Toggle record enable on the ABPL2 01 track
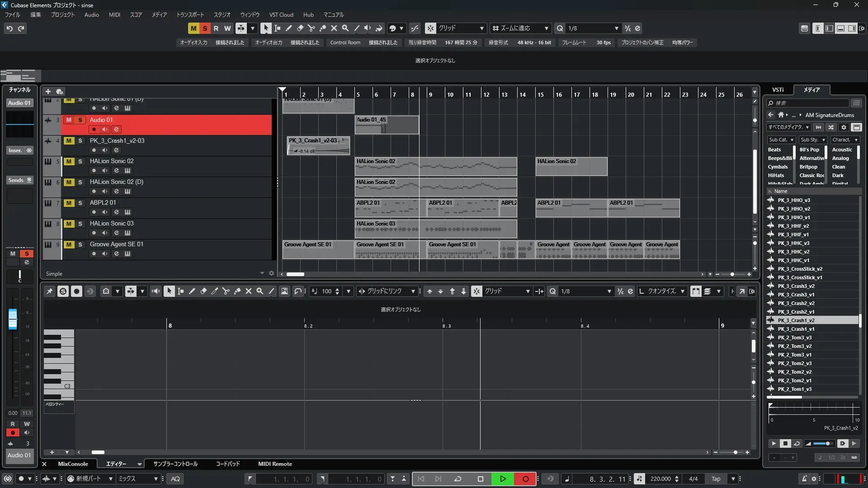 click(x=94, y=212)
